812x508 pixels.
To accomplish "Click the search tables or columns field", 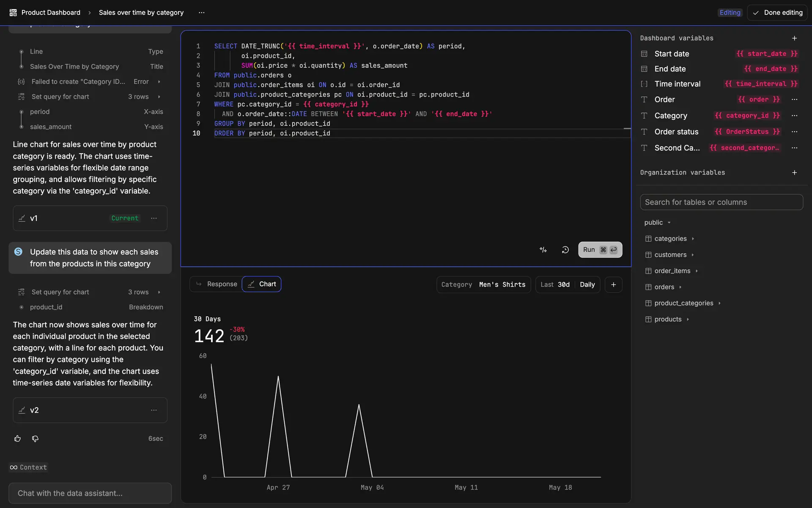I will tap(721, 202).
